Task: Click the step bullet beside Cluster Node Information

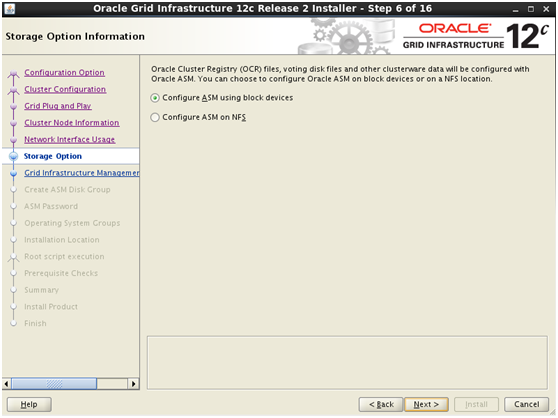Action: point(14,123)
